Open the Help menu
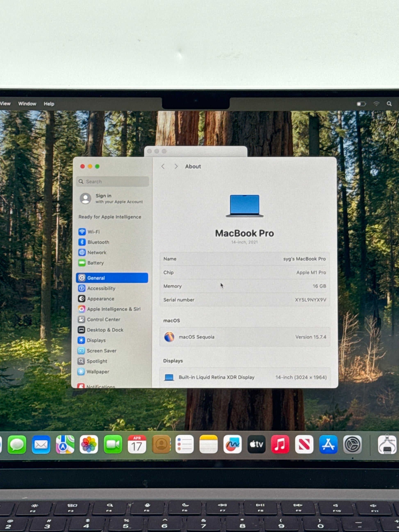 pos(49,104)
